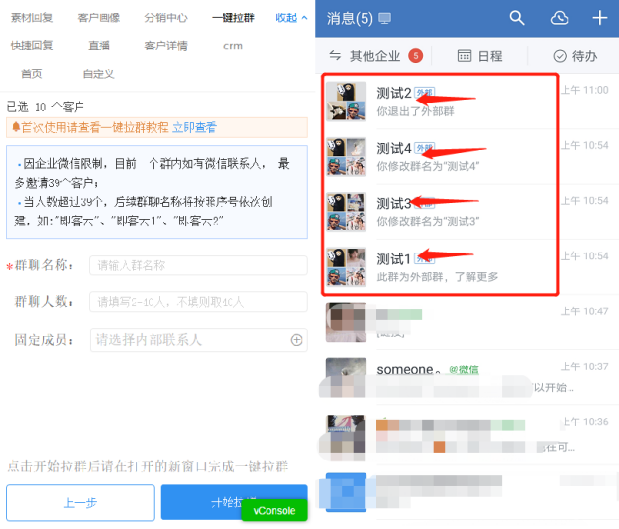This screenshot has height=529, width=619.
Task: Click the search magnifier icon in messages header
Action: click(x=516, y=18)
